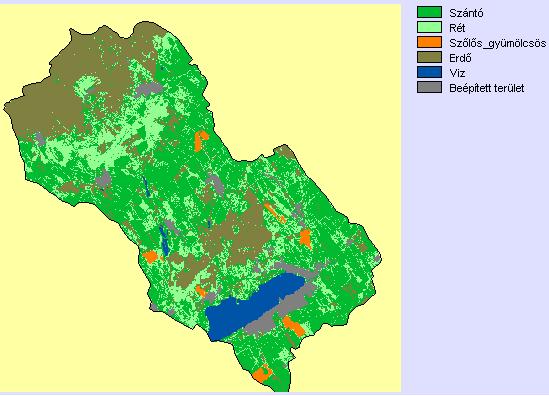The width and height of the screenshot is (549, 396).
Task: Click the Szántó dark green legend swatch
Action: (x=429, y=12)
